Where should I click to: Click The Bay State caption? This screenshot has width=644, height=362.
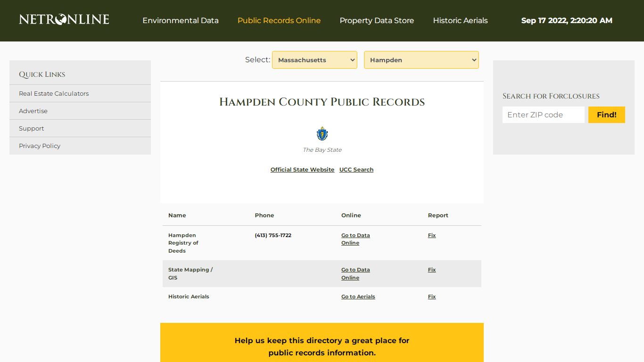click(322, 150)
